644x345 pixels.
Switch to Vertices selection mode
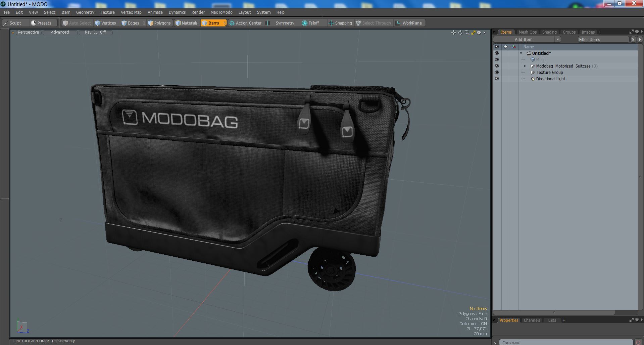pos(106,23)
